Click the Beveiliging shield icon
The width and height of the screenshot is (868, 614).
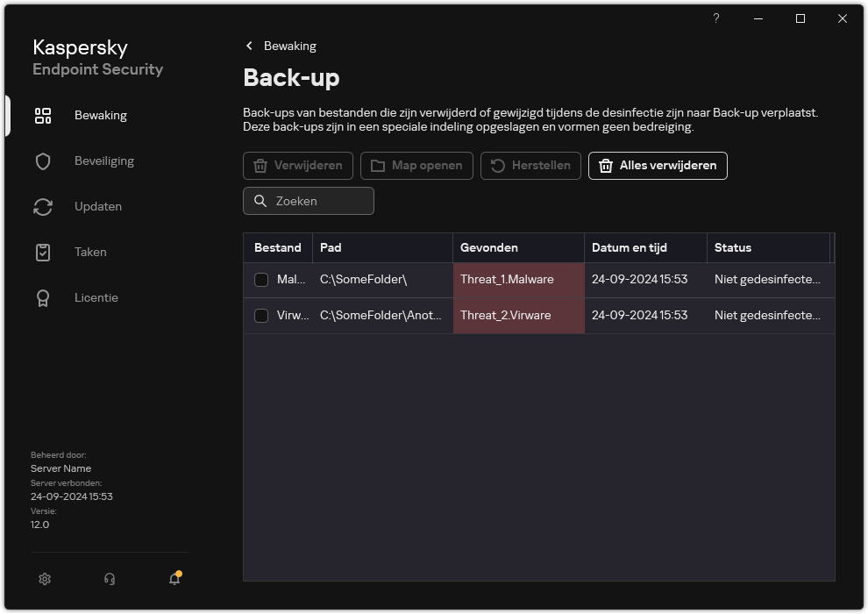43,161
